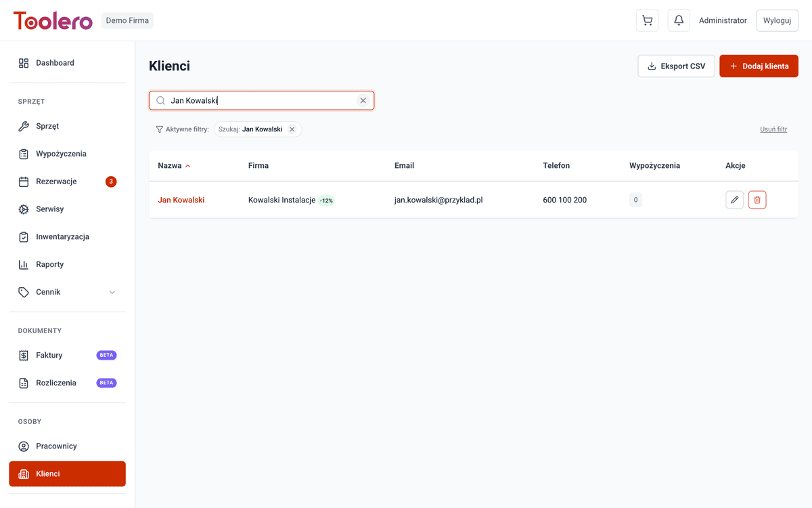Click the Rezerwacje calendar icon
The width and height of the screenshot is (812, 508).
24,182
